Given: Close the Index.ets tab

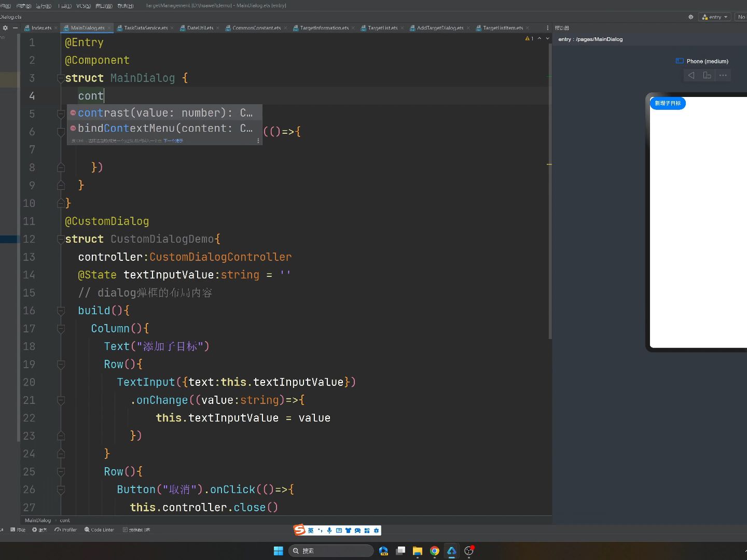Looking at the screenshot, I should 57,28.
